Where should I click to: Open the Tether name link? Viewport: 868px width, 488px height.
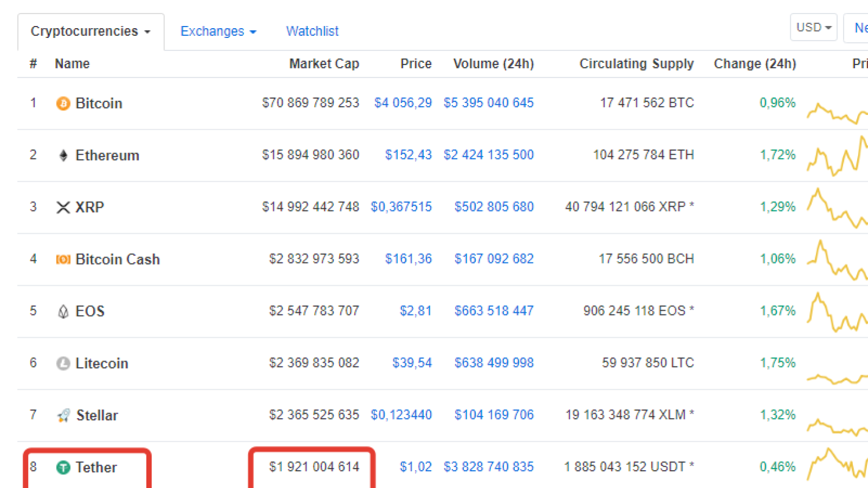(96, 467)
